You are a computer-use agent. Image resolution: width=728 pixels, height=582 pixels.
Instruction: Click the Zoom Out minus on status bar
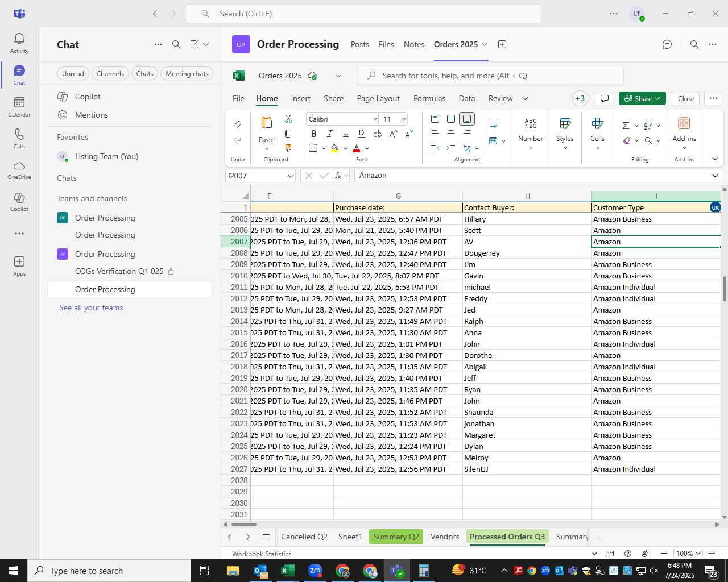pos(664,554)
